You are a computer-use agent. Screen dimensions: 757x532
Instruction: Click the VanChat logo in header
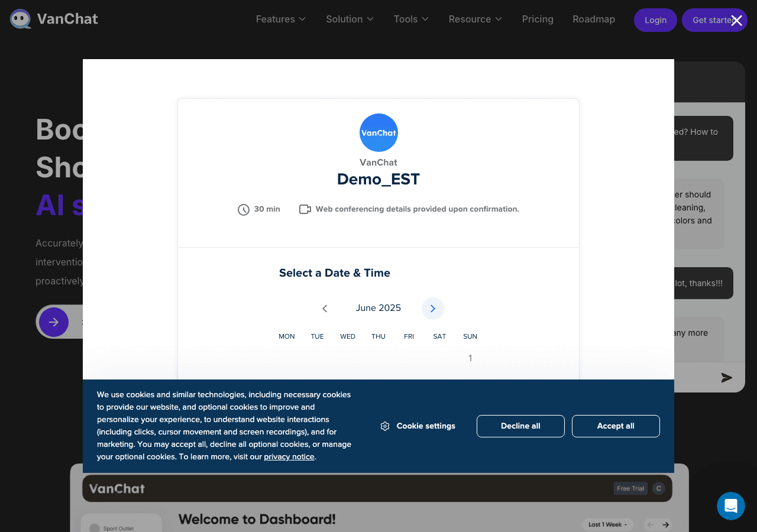click(54, 20)
